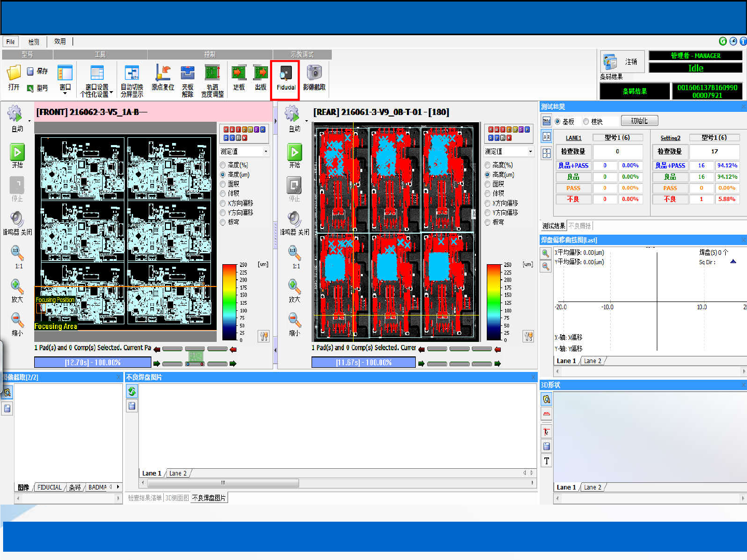Screen dimensions: 747x560
Task: Click the highlighted Fiducial tool icon
Action: point(286,74)
